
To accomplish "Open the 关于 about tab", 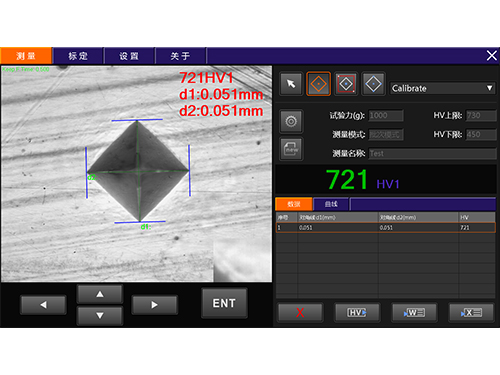I will coord(180,56).
